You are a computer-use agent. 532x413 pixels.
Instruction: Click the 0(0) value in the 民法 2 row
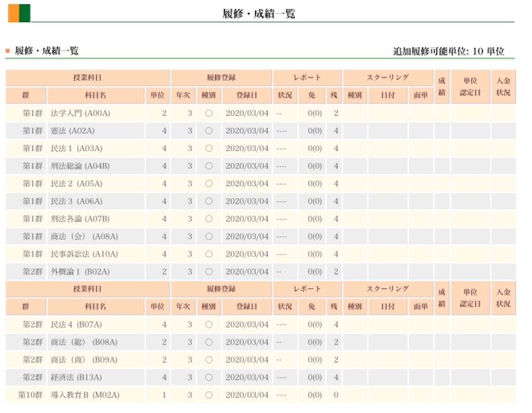pos(314,184)
